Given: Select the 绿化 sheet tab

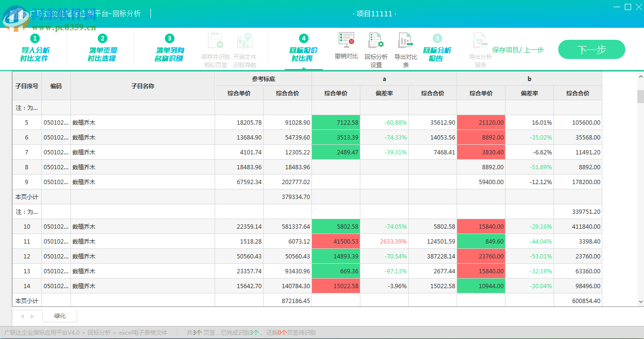Looking at the screenshot, I should (60, 316).
